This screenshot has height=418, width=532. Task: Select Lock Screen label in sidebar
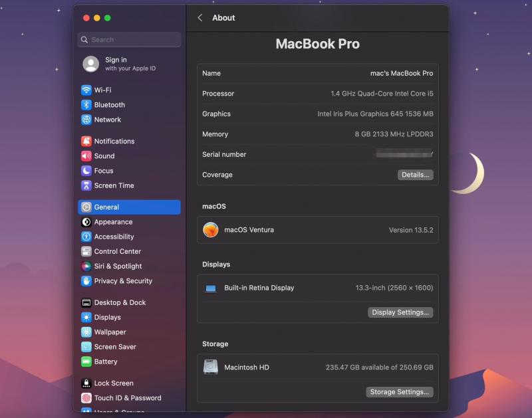[114, 383]
